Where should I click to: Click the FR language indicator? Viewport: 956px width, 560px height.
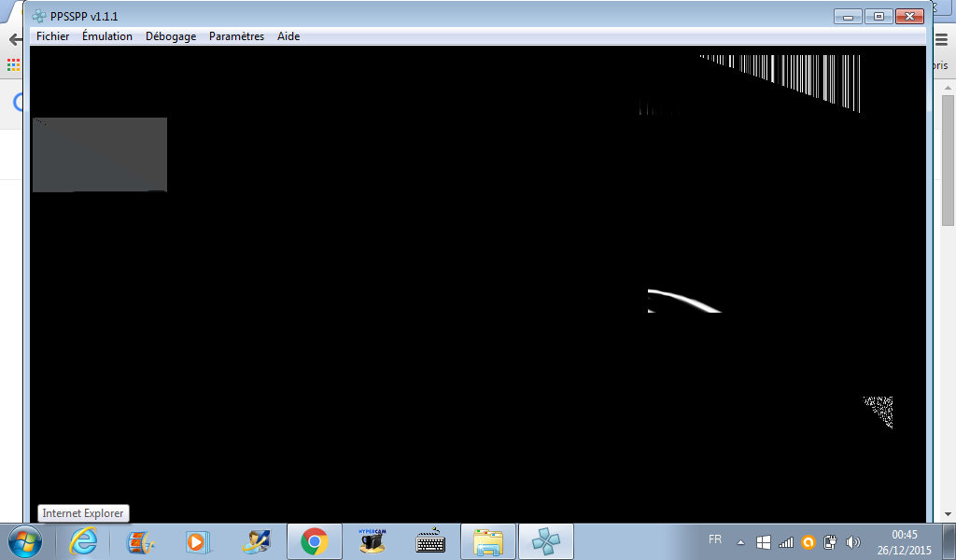click(x=715, y=539)
